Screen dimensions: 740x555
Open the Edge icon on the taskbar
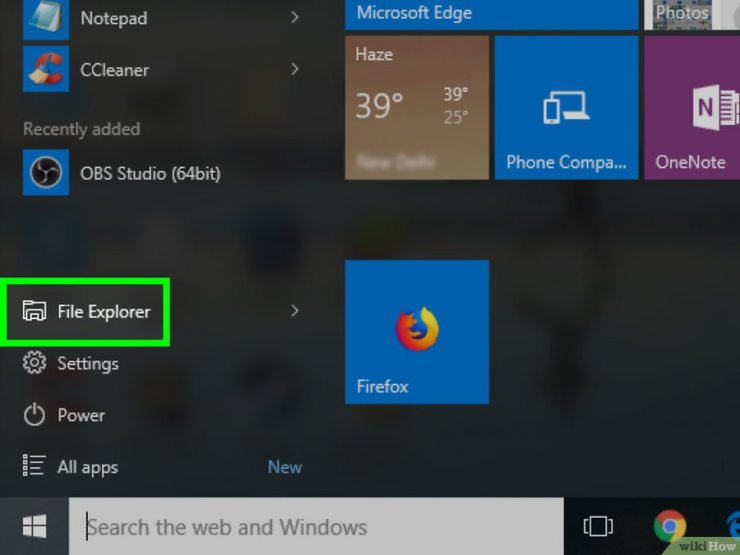click(733, 525)
